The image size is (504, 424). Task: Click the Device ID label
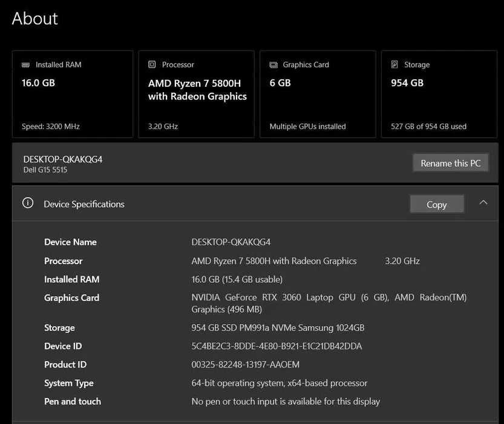click(x=63, y=346)
